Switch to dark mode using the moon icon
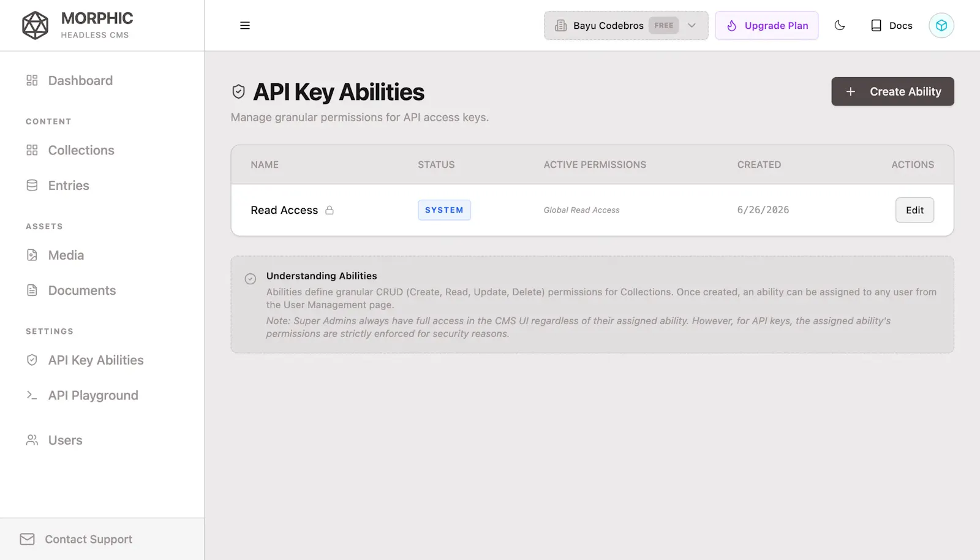Screen dimensions: 980x560 pyautogui.click(x=840, y=25)
